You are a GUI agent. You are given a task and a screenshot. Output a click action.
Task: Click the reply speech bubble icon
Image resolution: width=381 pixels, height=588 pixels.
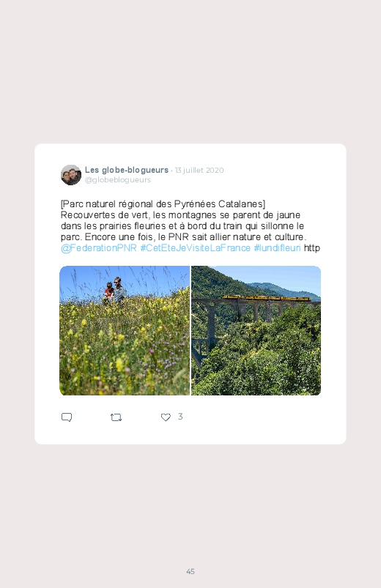67,417
